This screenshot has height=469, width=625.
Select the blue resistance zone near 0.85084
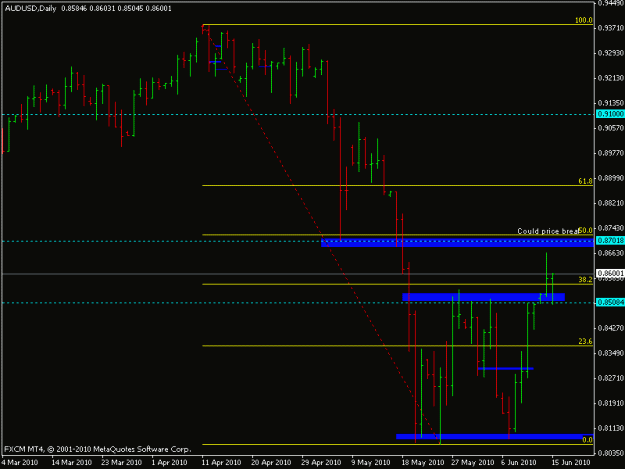point(483,297)
